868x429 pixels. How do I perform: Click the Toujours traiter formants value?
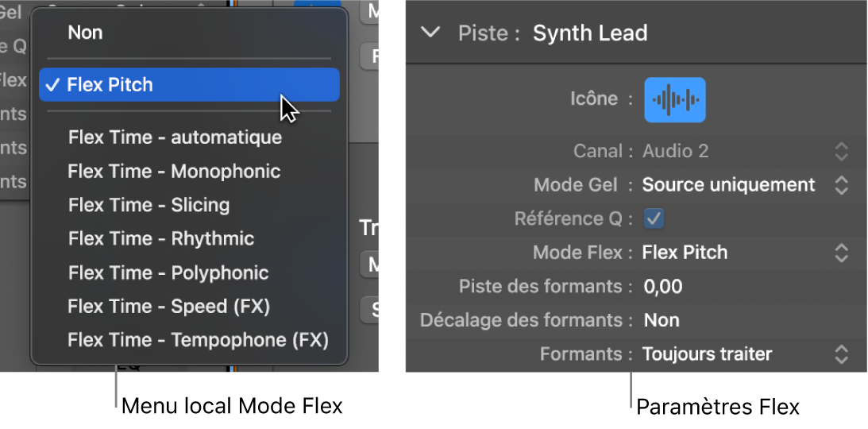click(707, 354)
